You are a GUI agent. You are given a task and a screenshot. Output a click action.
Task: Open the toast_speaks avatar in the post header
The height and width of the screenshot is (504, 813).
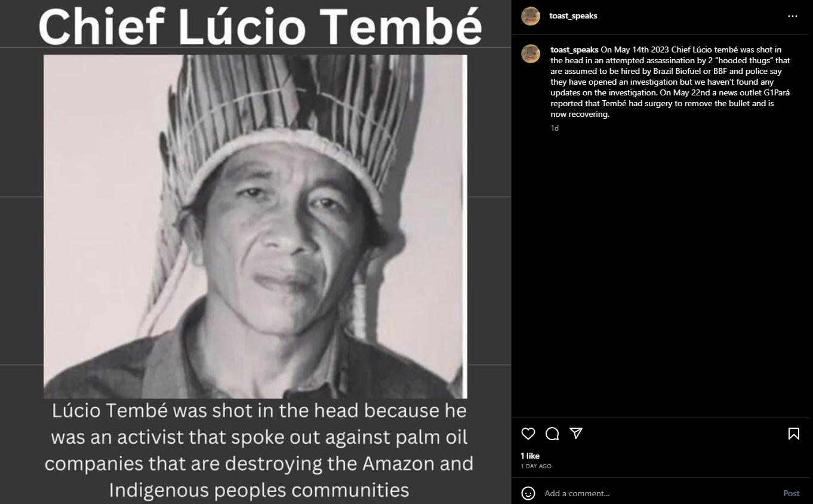[531, 16]
